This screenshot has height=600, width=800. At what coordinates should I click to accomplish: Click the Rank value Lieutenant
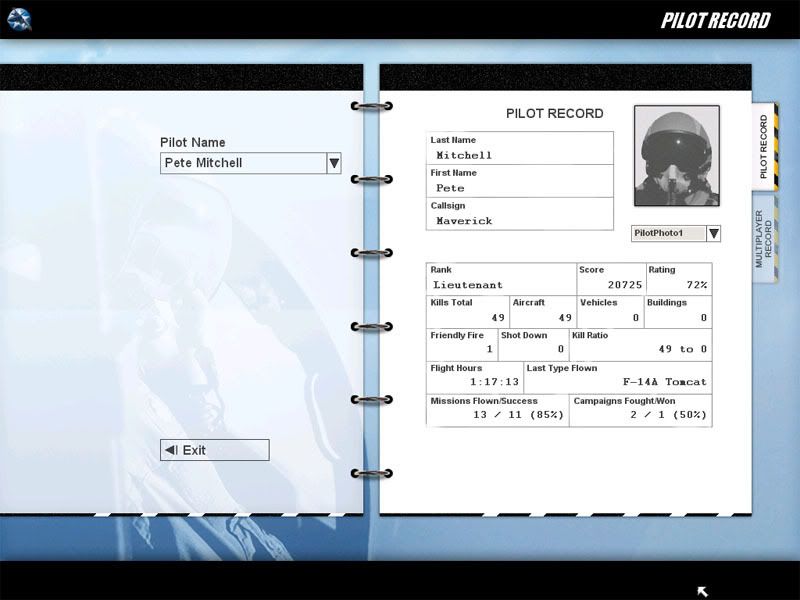[468, 285]
